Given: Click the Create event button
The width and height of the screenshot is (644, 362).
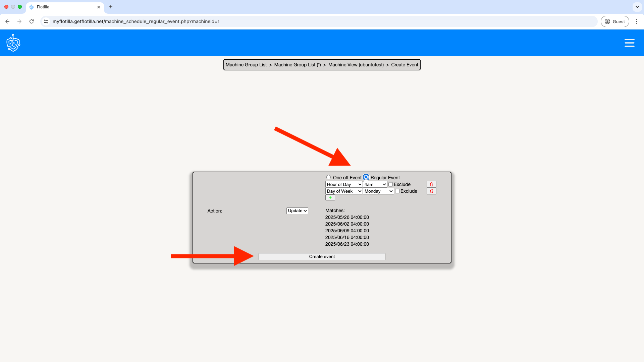Looking at the screenshot, I should point(322,256).
